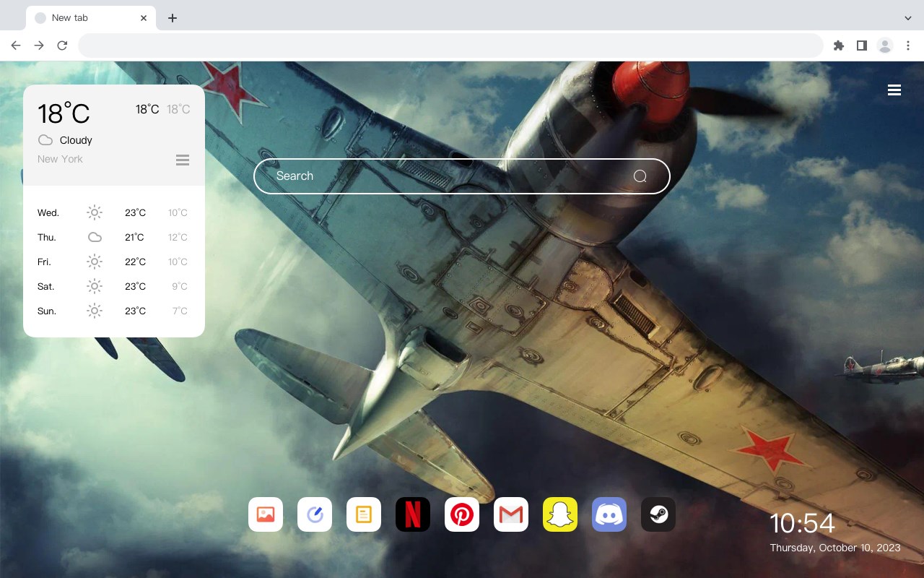Screen dimensions: 924x578
Task: Click Saturday's 9°C low temperature
Action: coord(180,286)
